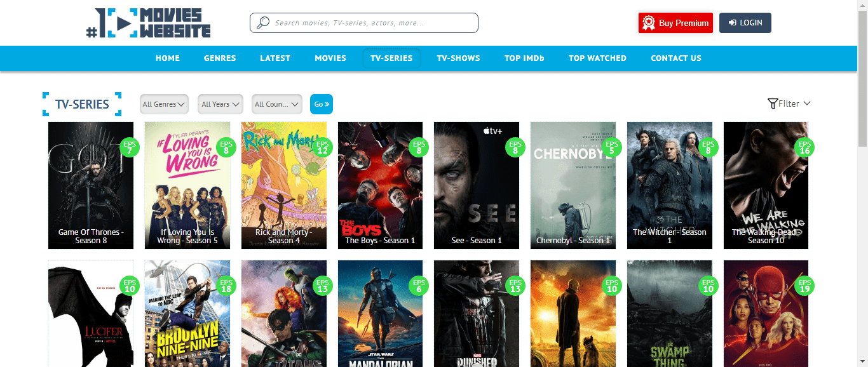The height and width of the screenshot is (367, 868).
Task: Click the LOGIN button
Action: point(745,23)
